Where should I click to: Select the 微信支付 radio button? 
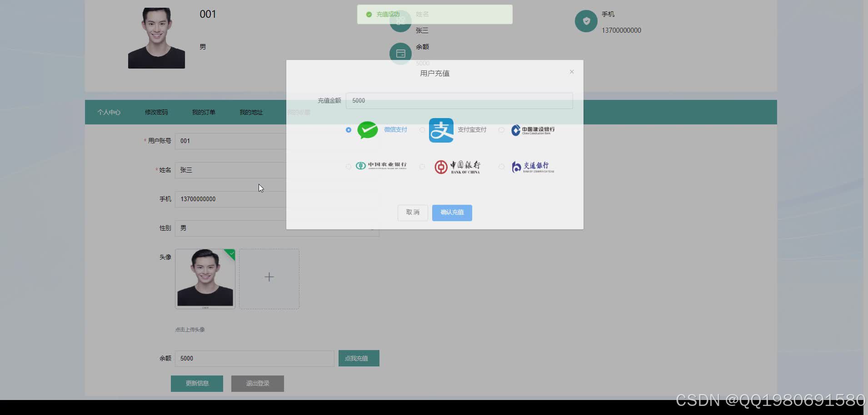click(x=348, y=130)
